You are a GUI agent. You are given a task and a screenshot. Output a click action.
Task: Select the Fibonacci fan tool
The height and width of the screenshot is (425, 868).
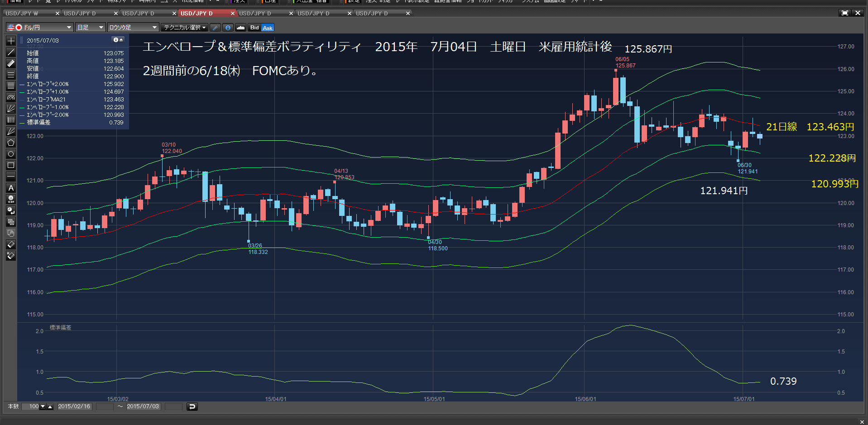point(11,109)
